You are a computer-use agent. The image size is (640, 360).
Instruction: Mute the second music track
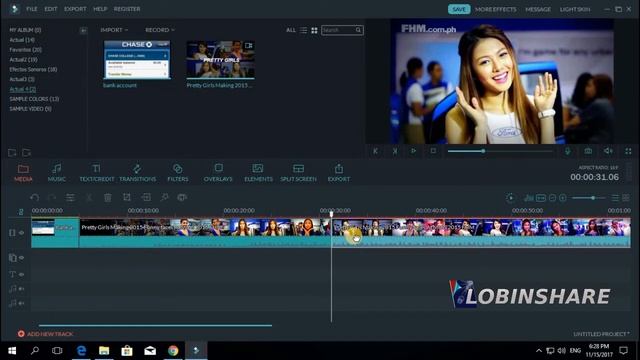coord(22,303)
